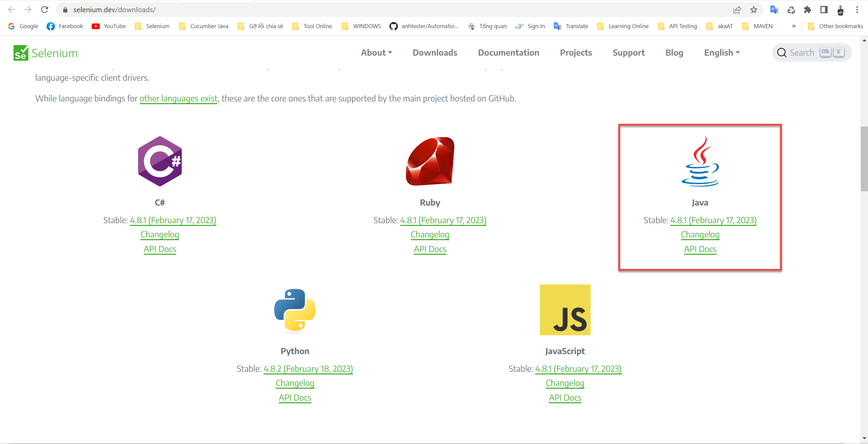Open the Ruby Changelog link
Screen dimensions: 868x444
[430, 234]
